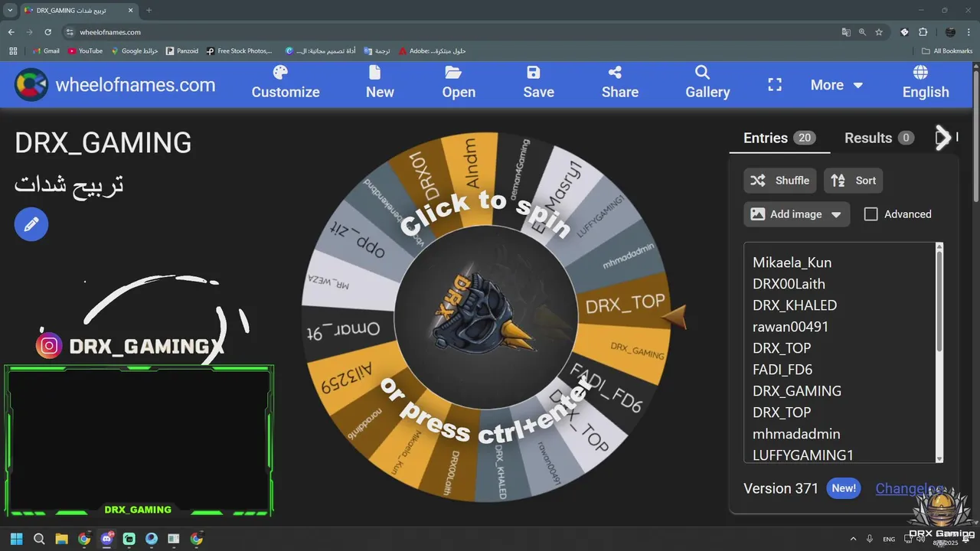Click entry Mikaela_Kun in the list
The width and height of the screenshot is (980, 551).
[792, 262]
